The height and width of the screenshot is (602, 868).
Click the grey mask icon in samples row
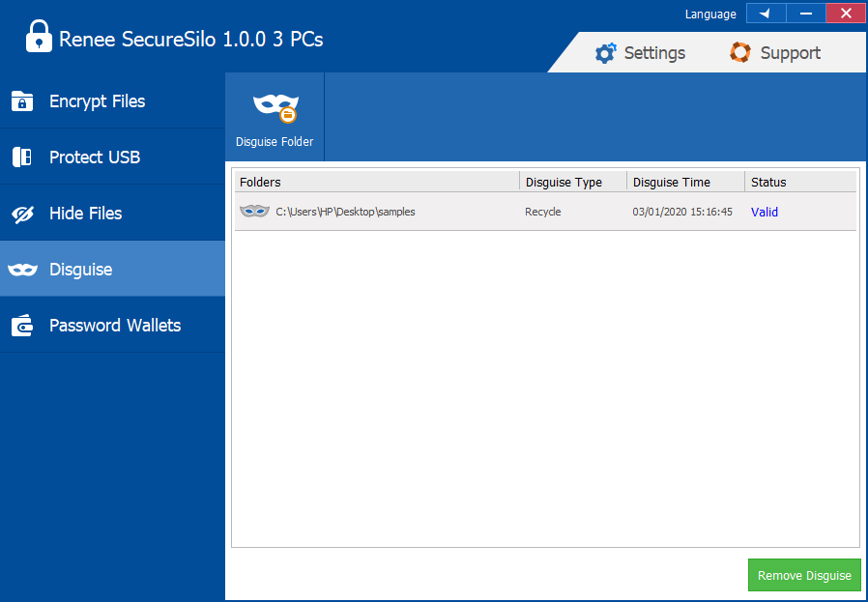pyautogui.click(x=254, y=211)
